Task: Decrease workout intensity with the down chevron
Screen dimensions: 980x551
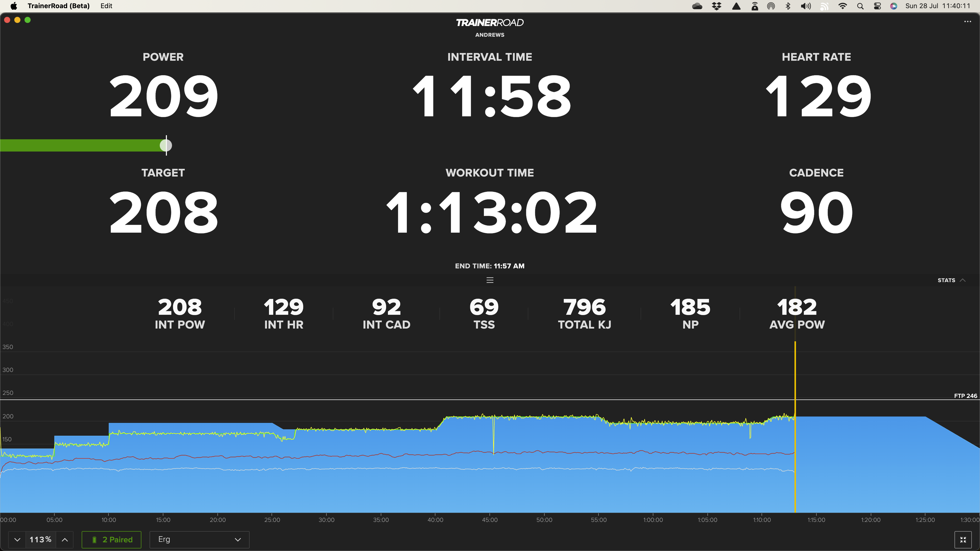Action: click(17, 539)
